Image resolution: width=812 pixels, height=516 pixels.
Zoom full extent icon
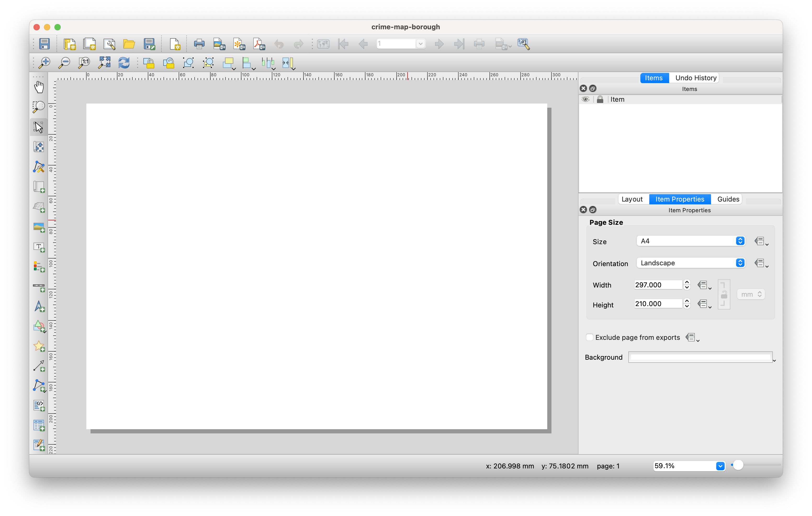coord(104,63)
